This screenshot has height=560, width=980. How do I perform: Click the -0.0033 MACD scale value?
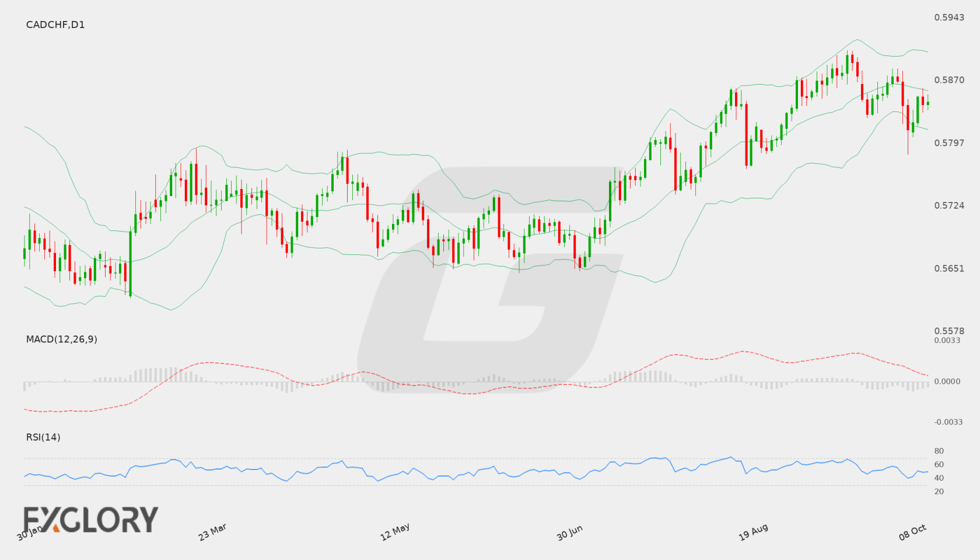pos(949,422)
